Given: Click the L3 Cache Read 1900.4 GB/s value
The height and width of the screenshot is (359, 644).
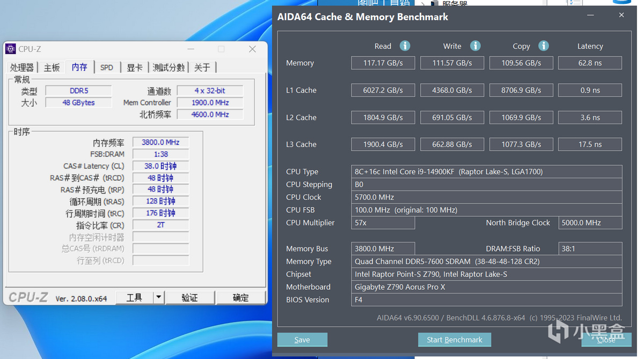Looking at the screenshot, I should pyautogui.click(x=383, y=144).
